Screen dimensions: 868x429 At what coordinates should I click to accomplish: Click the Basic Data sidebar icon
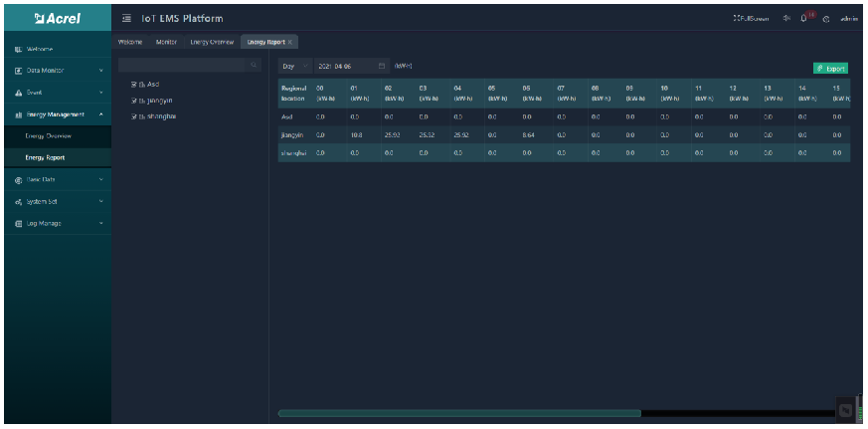18,180
